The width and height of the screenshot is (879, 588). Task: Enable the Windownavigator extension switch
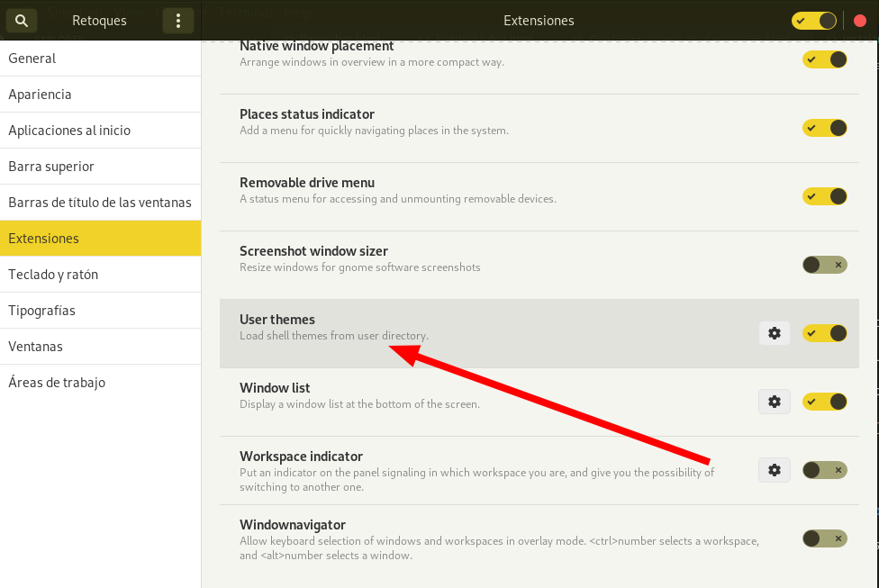coord(824,538)
